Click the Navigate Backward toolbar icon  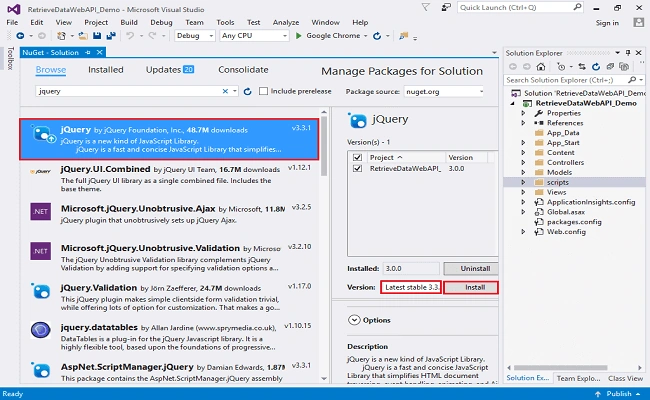(20, 36)
